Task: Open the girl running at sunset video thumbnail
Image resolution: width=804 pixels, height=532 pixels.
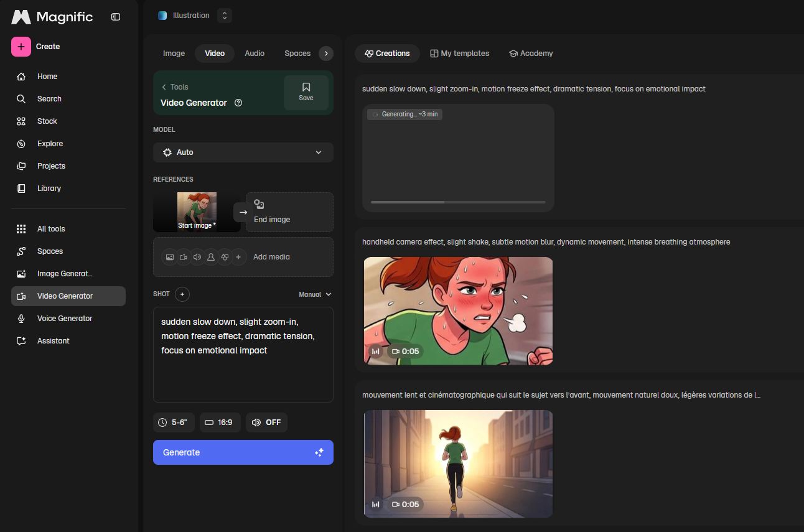Action: click(x=458, y=464)
